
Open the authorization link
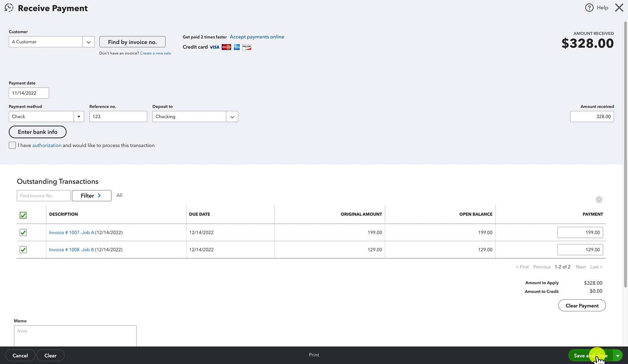[47, 145]
